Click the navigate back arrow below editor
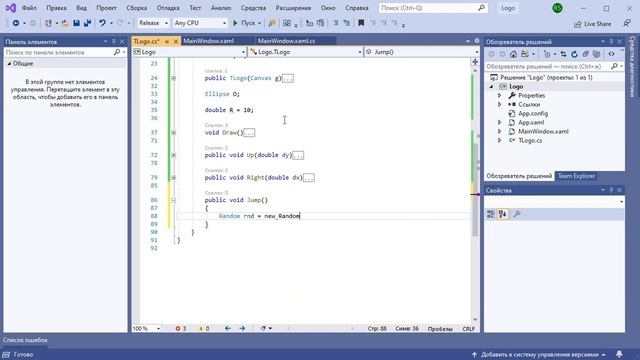Screen dimensions: 640x360 pyautogui.click(x=228, y=328)
